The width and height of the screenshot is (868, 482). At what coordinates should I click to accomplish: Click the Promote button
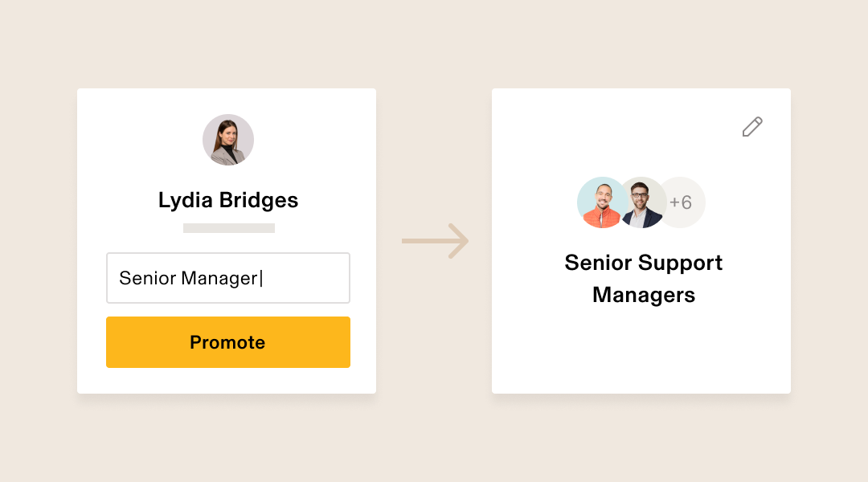pyautogui.click(x=228, y=342)
